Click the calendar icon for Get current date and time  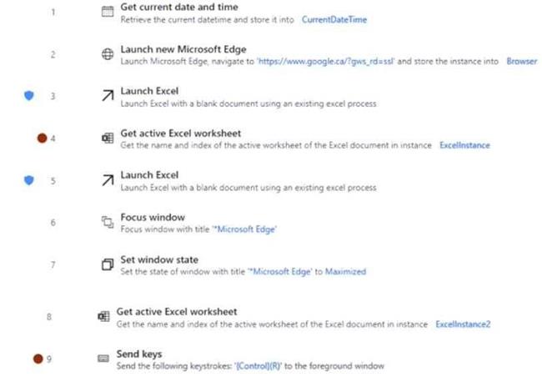[108, 12]
